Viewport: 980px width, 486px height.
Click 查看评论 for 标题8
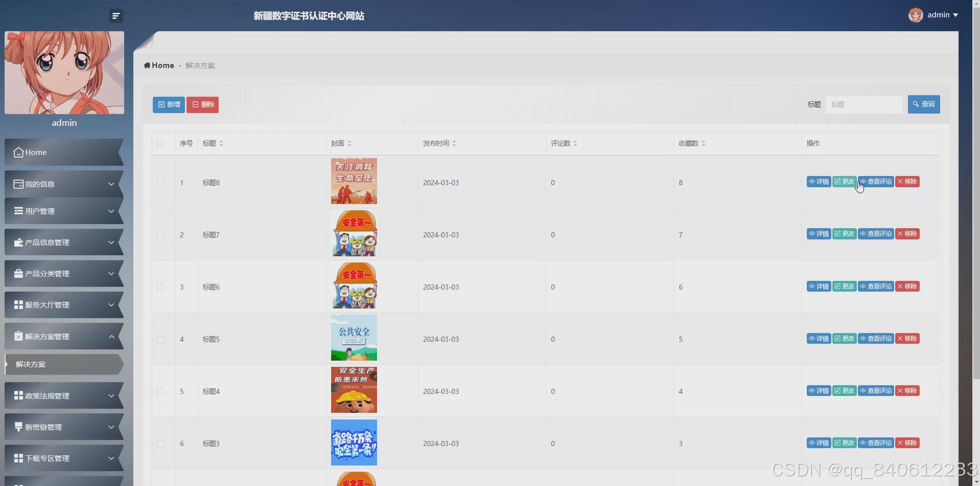876,182
